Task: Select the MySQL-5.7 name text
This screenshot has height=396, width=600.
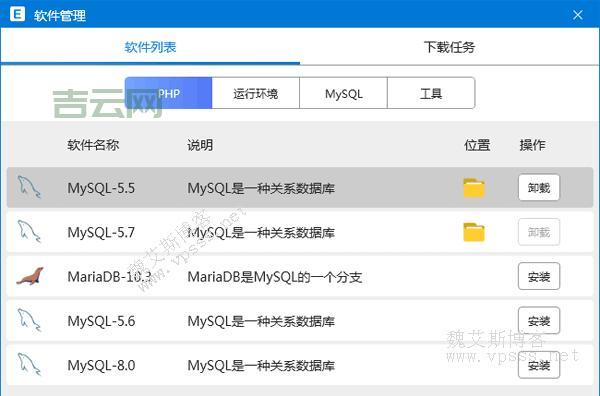Action: tap(101, 232)
